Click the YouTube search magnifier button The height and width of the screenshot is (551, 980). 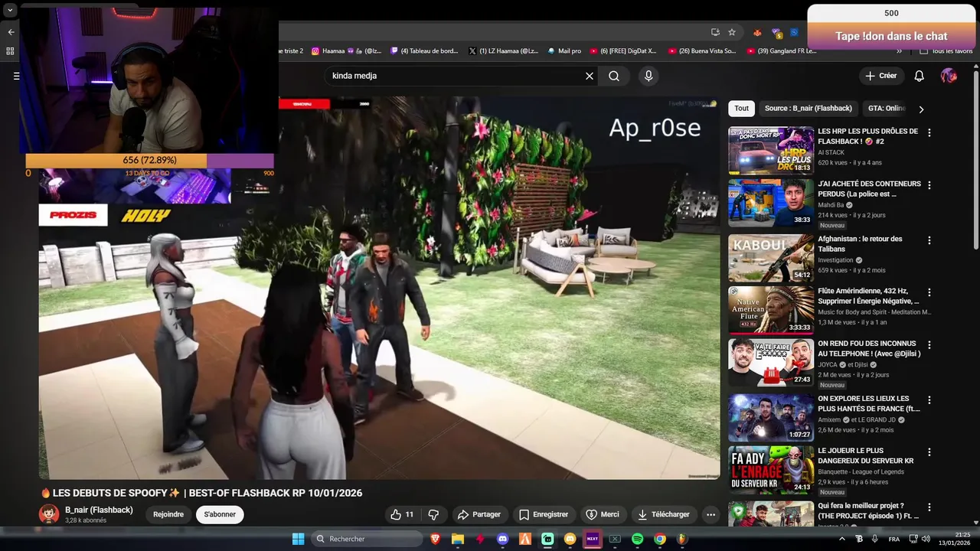[614, 76]
